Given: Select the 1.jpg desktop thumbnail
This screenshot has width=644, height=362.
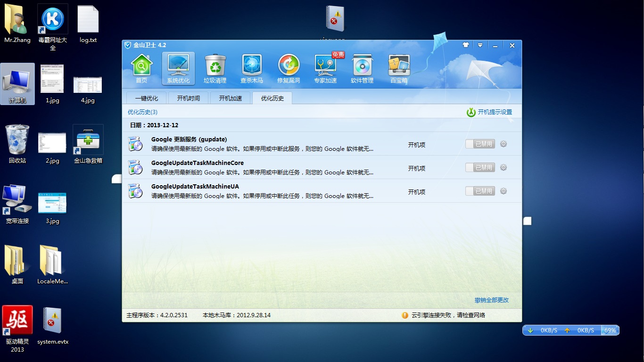Looking at the screenshot, I should click(x=52, y=84).
